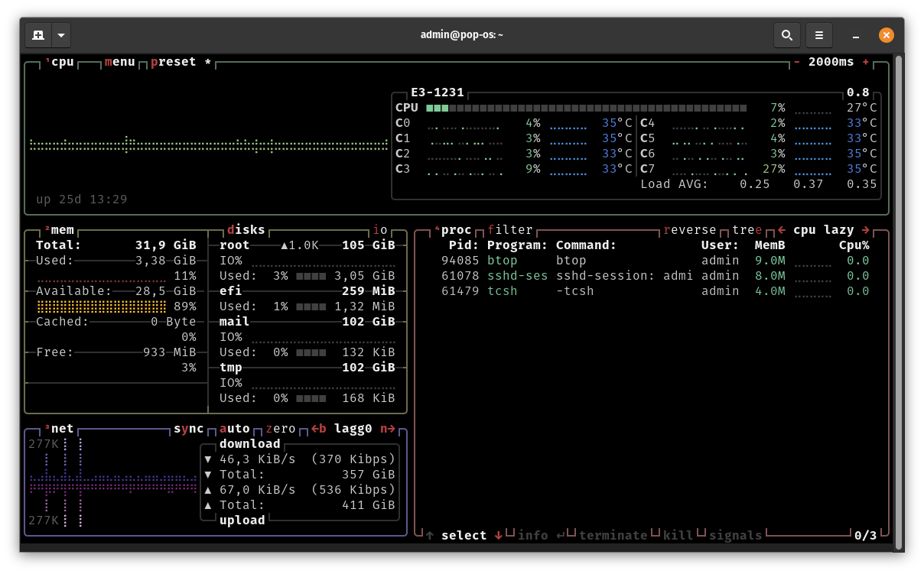Click the Cpu% column header
Image resolution: width=924 pixels, height=574 pixels.
click(x=854, y=245)
